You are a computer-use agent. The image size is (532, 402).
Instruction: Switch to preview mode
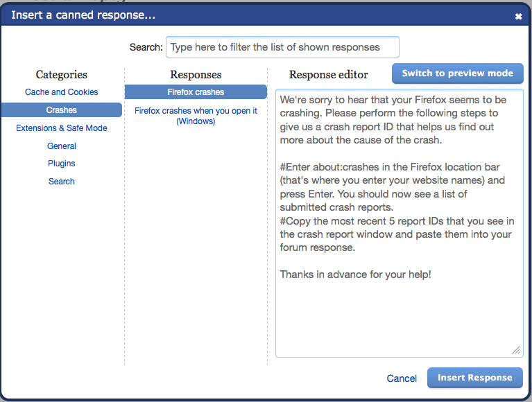pos(457,73)
